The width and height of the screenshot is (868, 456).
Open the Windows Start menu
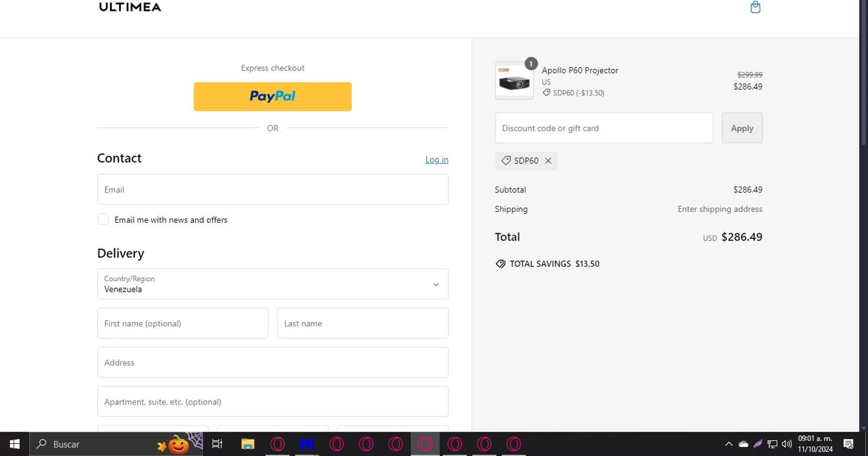[x=14, y=444]
